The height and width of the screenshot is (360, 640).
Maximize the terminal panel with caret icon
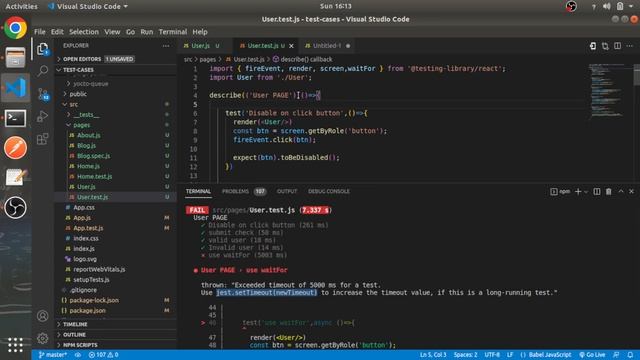tap(621, 191)
